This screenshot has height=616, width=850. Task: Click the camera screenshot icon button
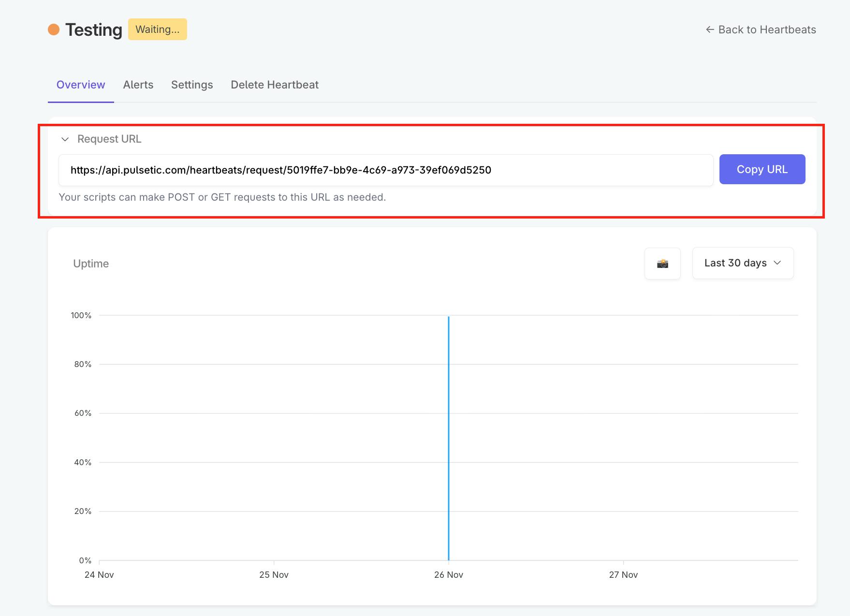point(662,264)
